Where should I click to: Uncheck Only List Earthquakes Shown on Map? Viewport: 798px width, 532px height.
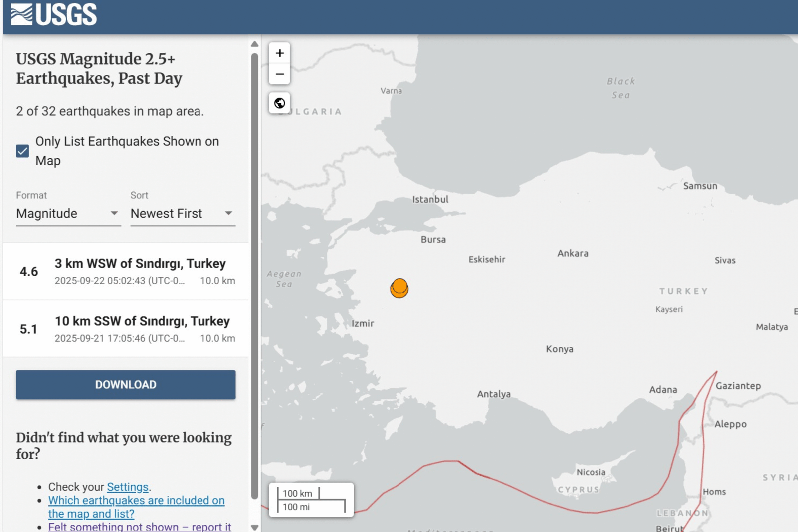pos(22,151)
